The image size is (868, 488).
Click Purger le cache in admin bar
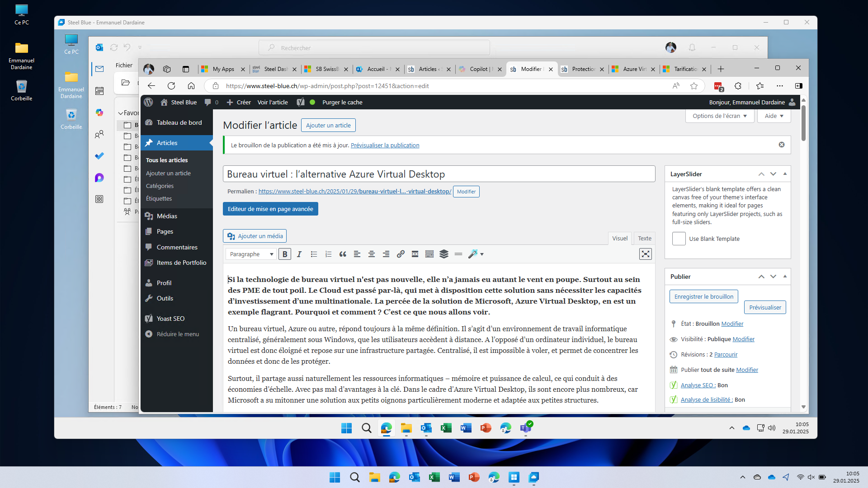pyautogui.click(x=342, y=103)
